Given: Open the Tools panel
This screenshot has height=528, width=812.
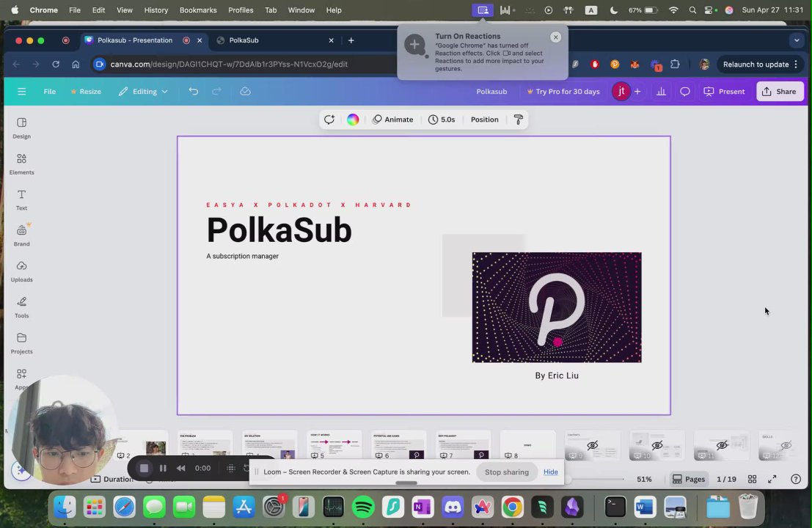Looking at the screenshot, I should pos(21,307).
